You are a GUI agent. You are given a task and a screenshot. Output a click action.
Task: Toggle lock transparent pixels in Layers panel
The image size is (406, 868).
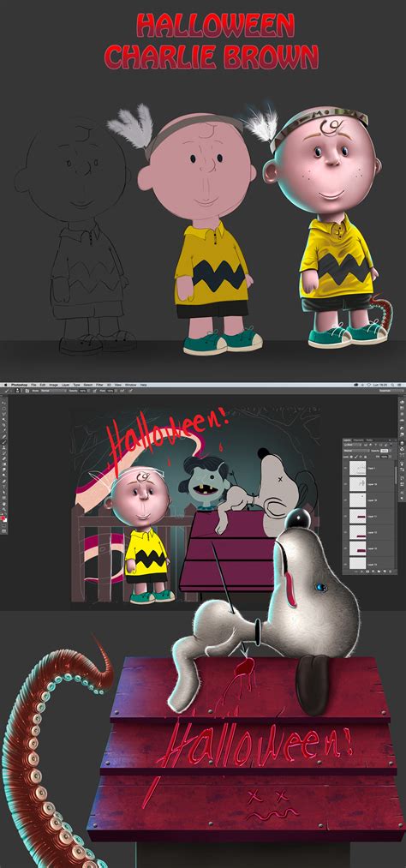pos(351,457)
